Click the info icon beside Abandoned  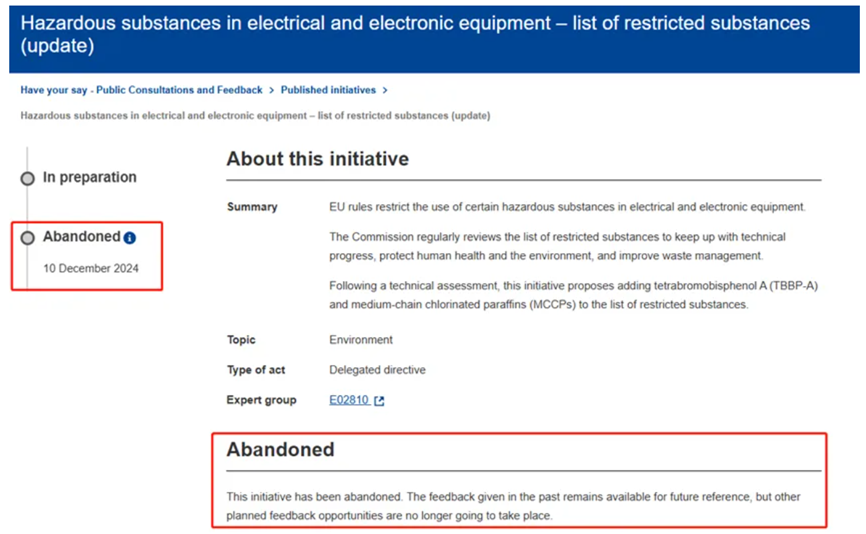tap(130, 238)
